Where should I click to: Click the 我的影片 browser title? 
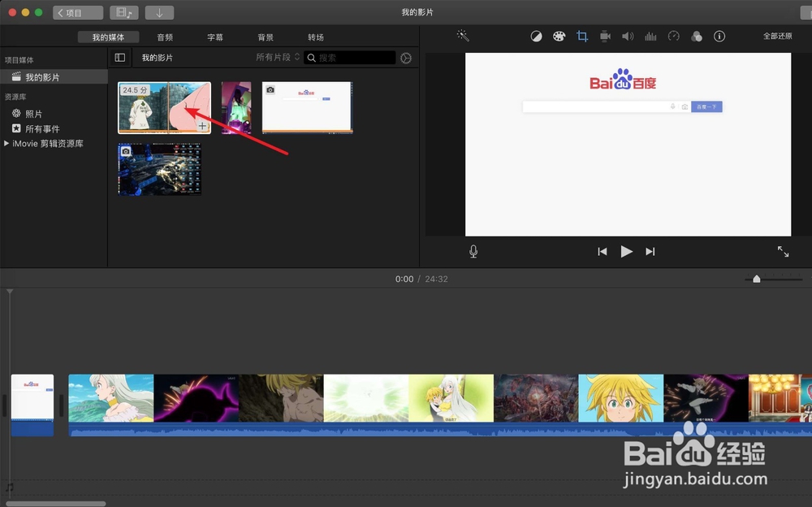coord(158,58)
